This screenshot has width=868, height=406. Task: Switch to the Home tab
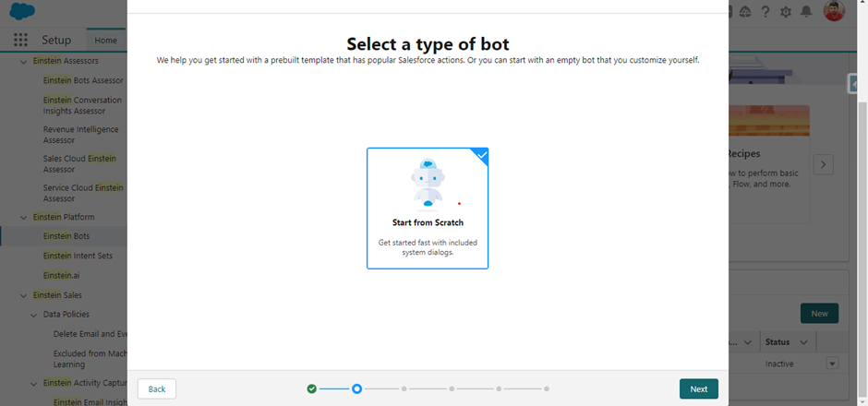click(x=106, y=41)
